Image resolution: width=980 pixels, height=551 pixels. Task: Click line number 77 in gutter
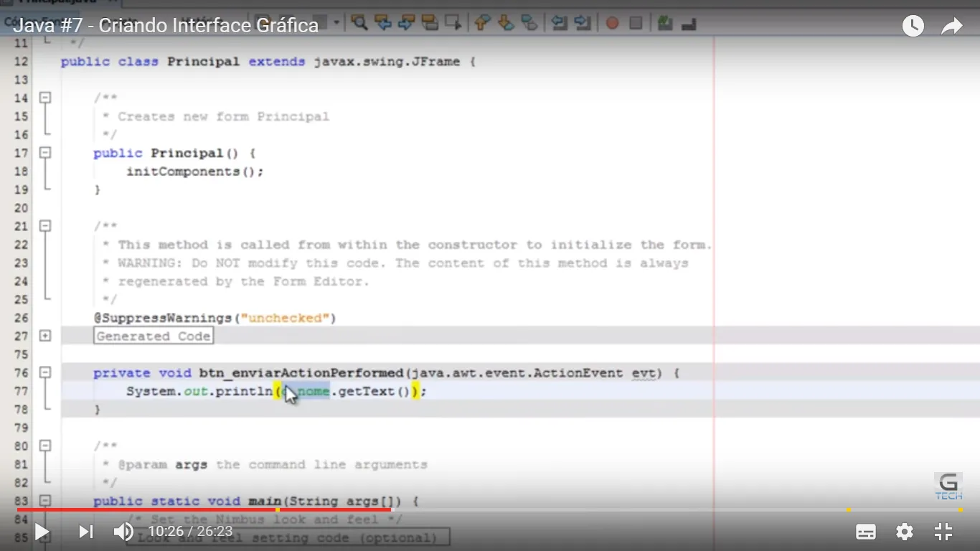click(x=21, y=391)
